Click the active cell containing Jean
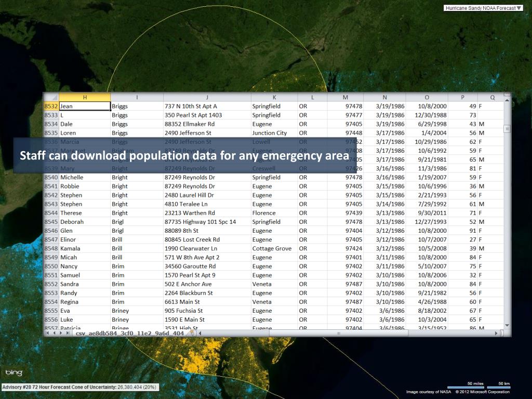The height and width of the screenshot is (399, 532). coord(85,106)
